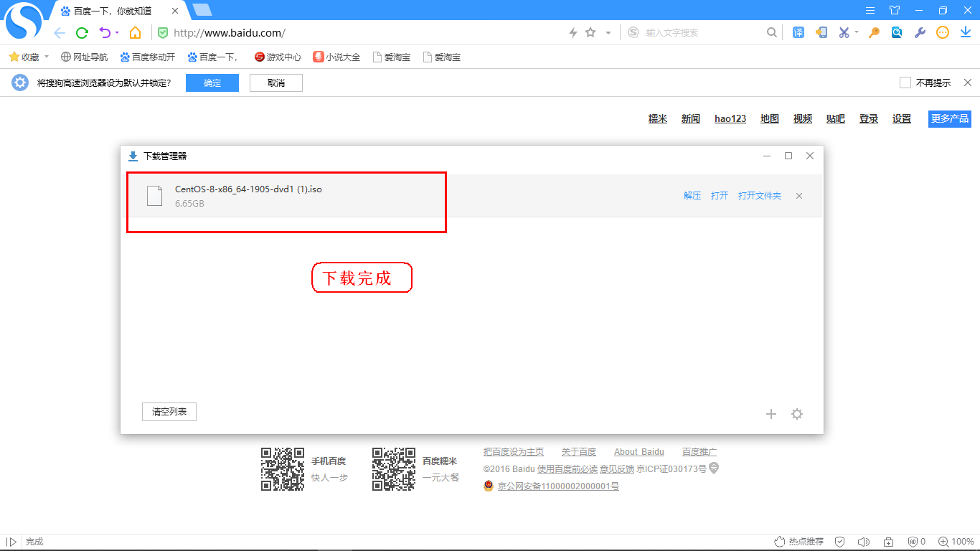This screenshot has width=980, height=551.
Task: Click the status bar security shield icon
Action: pos(839,542)
